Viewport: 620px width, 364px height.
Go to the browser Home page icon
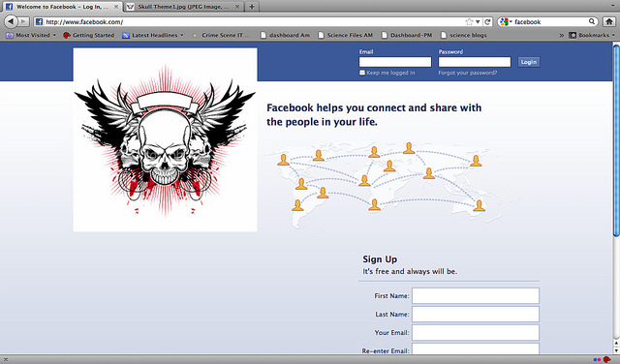coord(609,21)
